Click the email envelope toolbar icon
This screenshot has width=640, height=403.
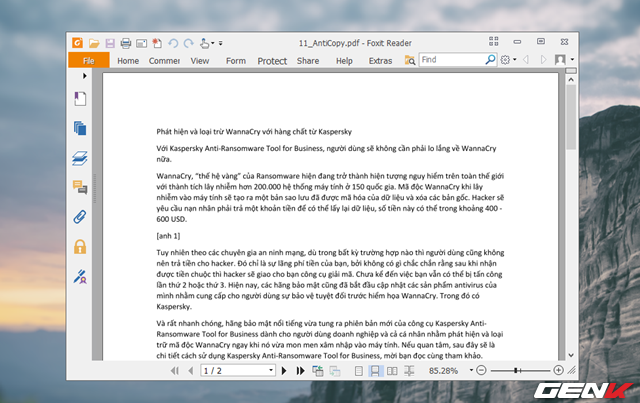pos(142,43)
